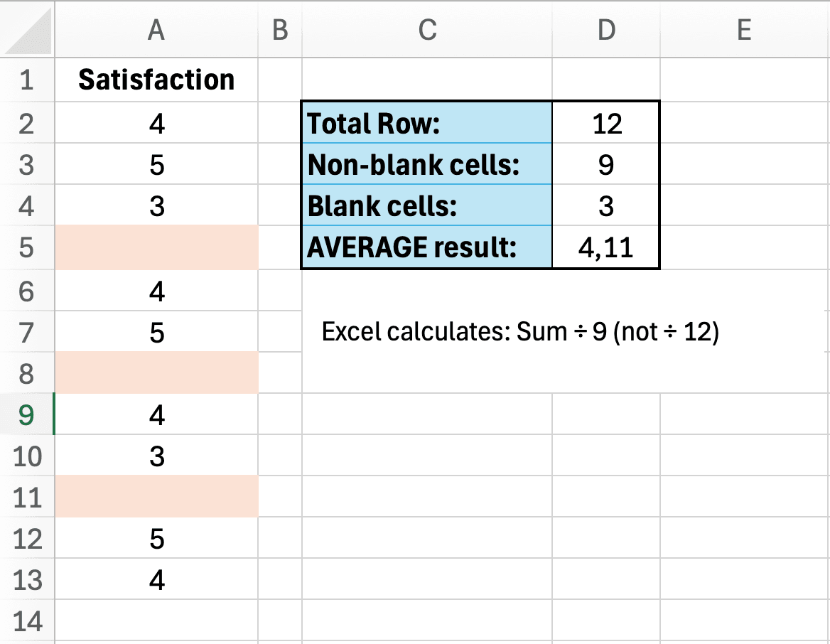Select column A header
The image size is (830, 644).
pos(156,30)
